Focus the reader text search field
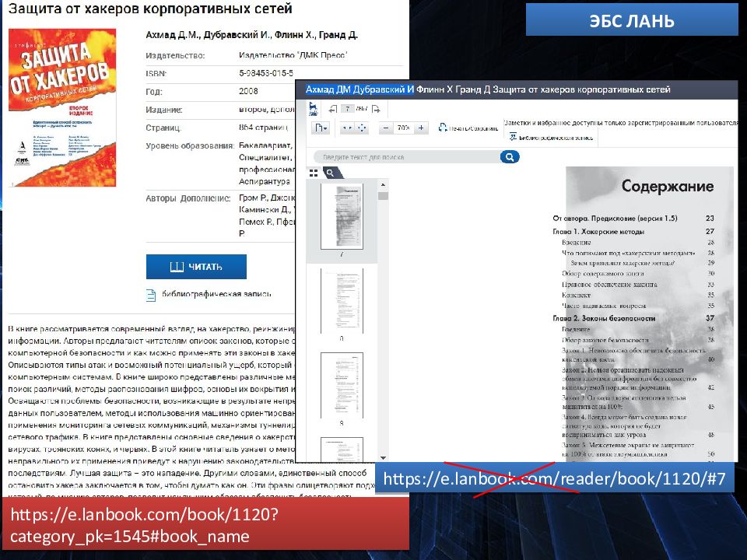 pos(406,157)
